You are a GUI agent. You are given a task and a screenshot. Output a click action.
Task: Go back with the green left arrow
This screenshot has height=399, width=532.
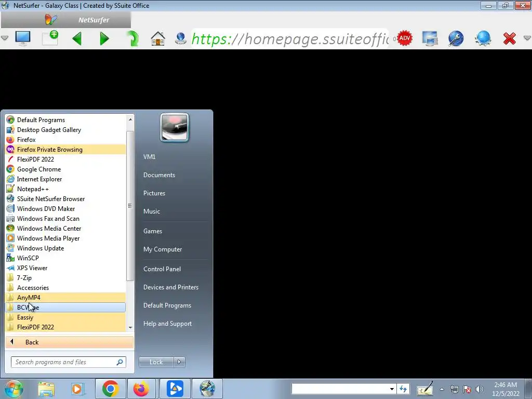tap(77, 38)
